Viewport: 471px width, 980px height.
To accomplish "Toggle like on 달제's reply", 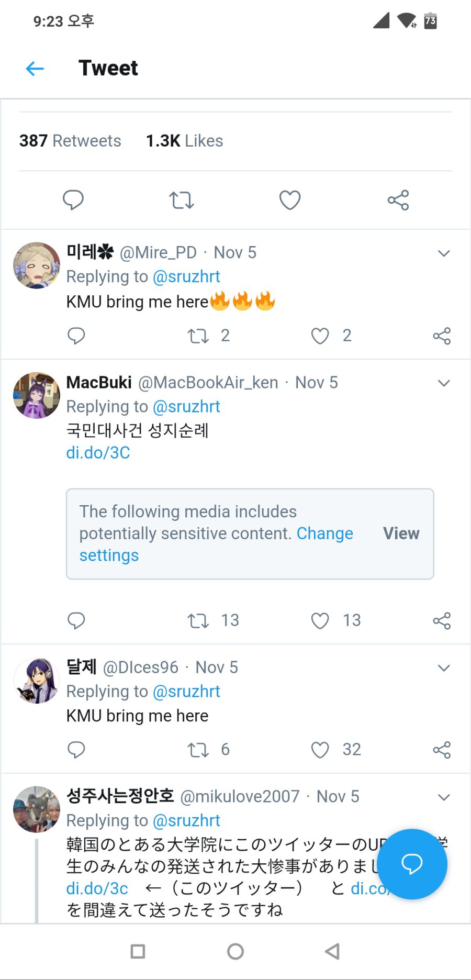I will point(320,750).
